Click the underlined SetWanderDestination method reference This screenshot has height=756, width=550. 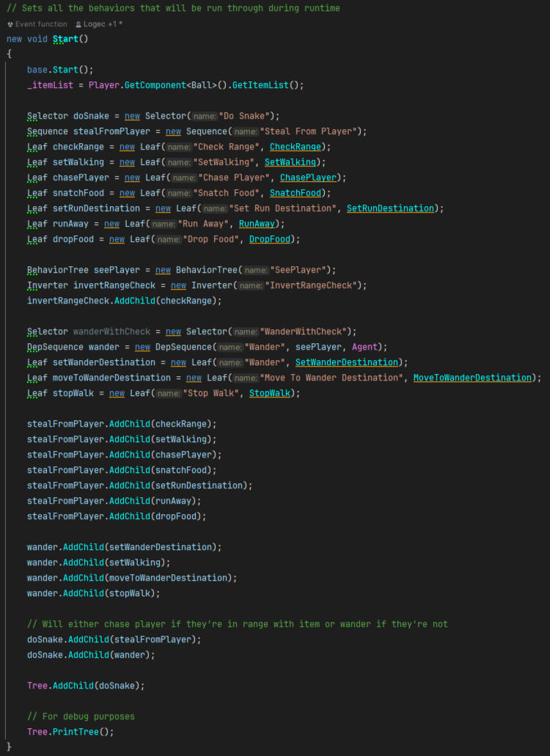coord(347,362)
